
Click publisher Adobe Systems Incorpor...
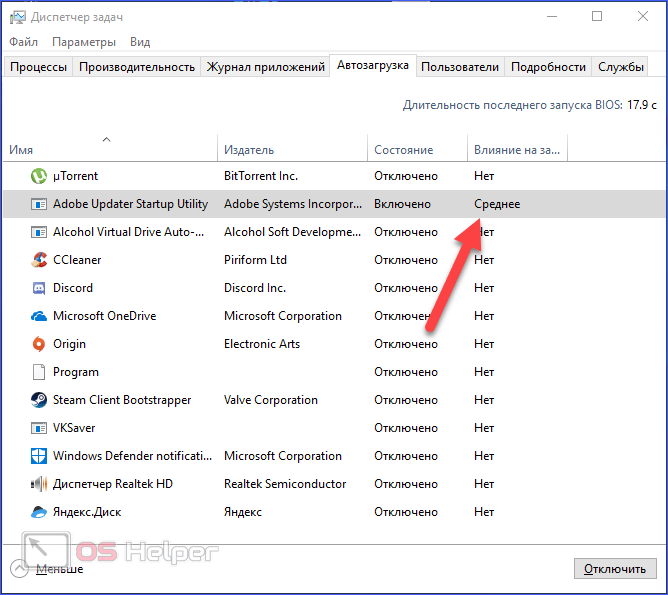(293, 204)
